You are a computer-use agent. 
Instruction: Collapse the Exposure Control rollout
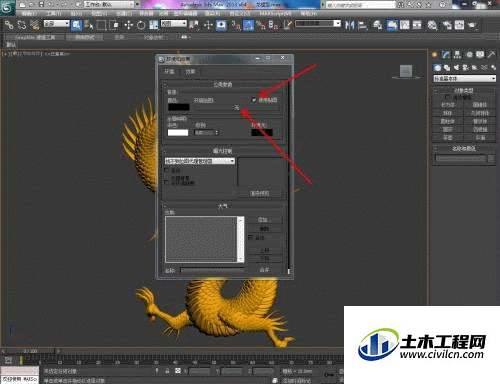[x=223, y=151]
